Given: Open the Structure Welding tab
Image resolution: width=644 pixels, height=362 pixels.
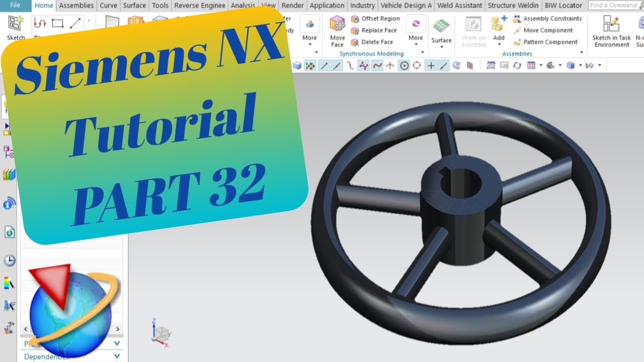Looking at the screenshot, I should click(x=514, y=6).
